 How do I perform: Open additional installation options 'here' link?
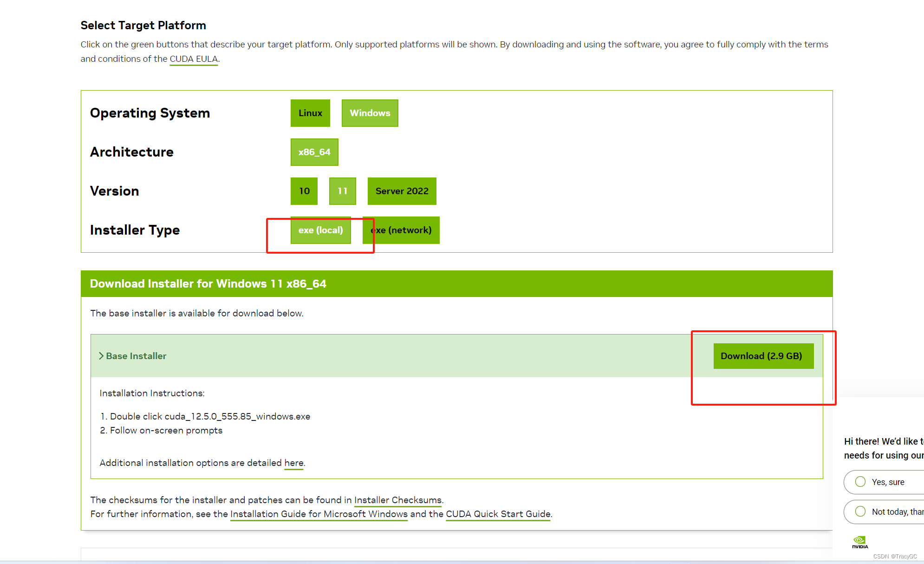pos(293,463)
